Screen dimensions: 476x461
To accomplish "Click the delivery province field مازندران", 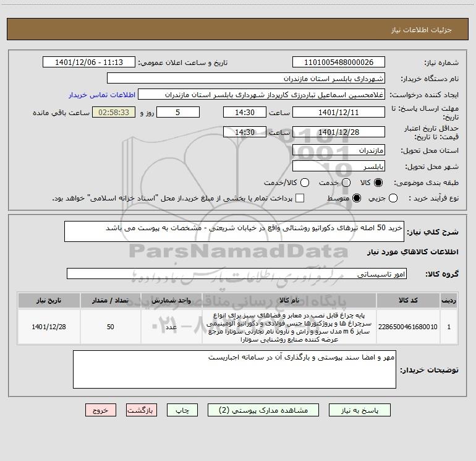I will 339,150.
